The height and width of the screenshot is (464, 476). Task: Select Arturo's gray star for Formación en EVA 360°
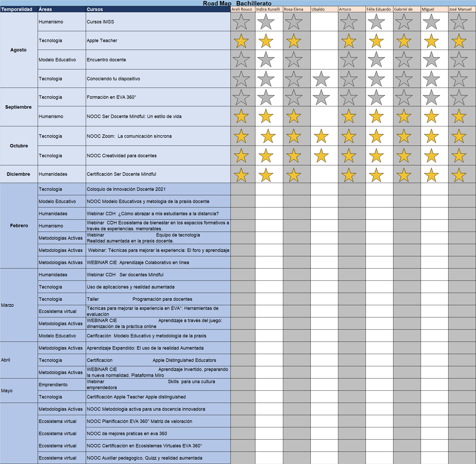click(x=349, y=97)
